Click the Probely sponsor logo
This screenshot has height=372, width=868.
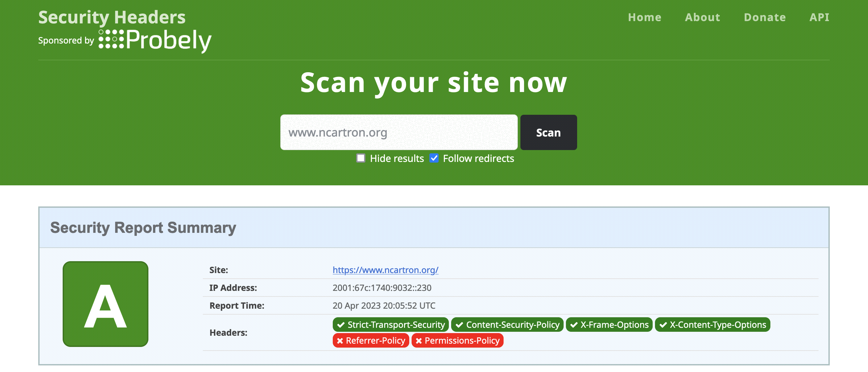pos(155,41)
